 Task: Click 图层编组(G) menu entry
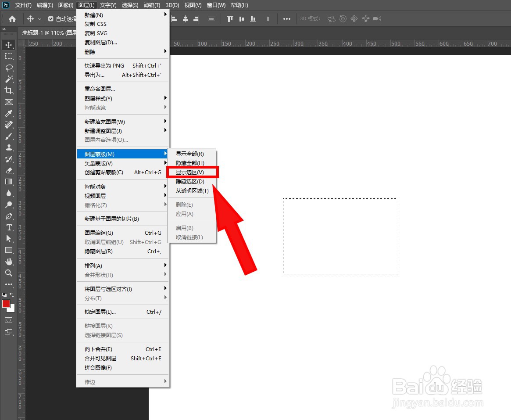tap(123, 233)
